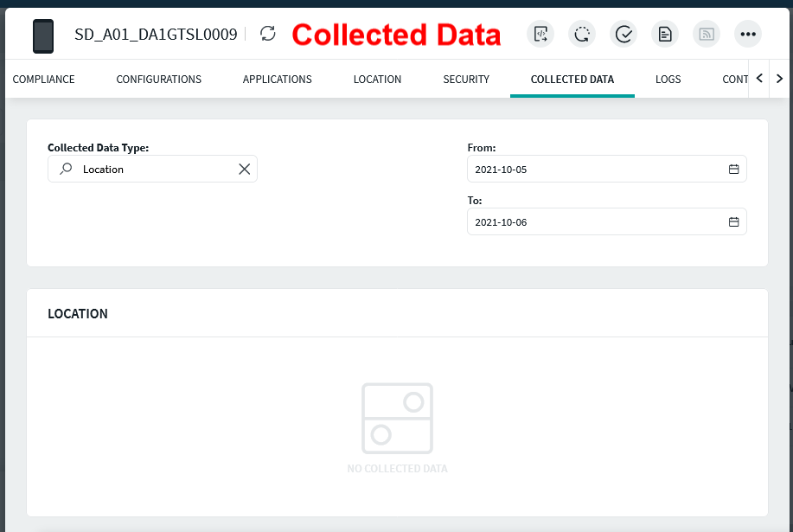
Task: Switch to the Compliance tab
Action: [x=43, y=80]
